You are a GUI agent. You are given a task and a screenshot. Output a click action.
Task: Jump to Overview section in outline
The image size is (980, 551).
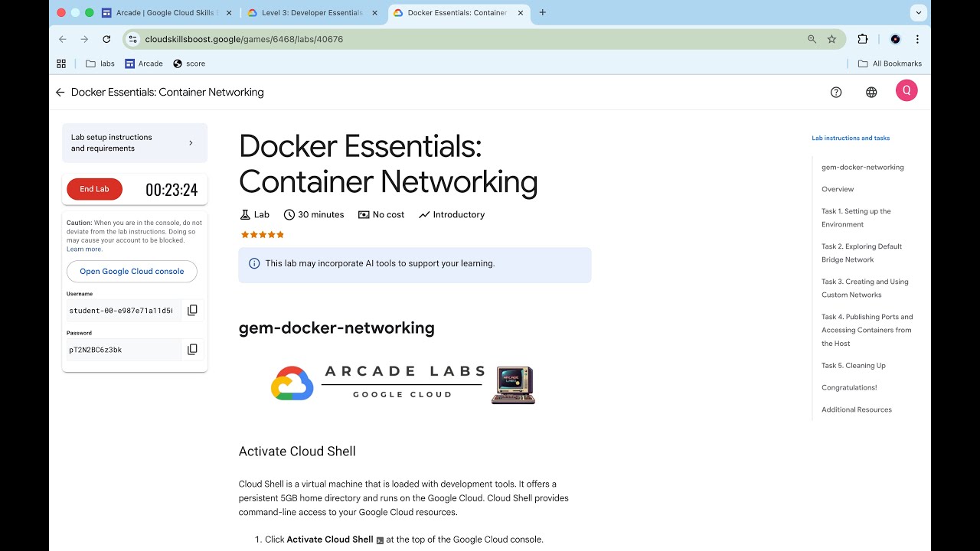coord(838,189)
